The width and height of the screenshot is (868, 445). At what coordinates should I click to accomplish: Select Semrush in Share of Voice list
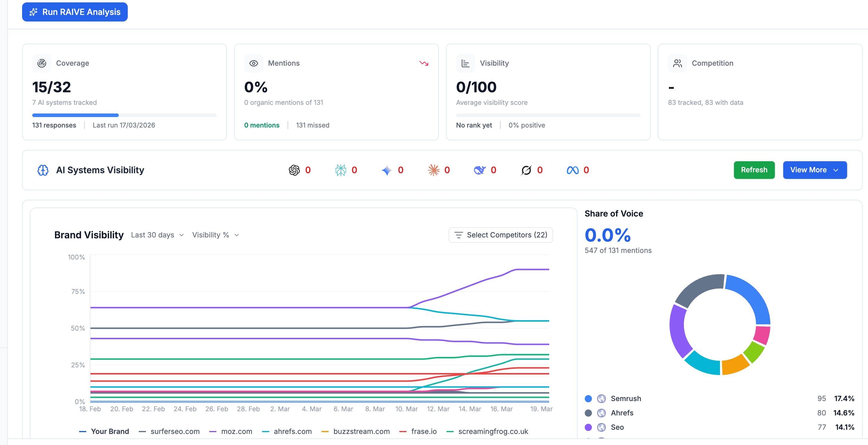click(626, 398)
